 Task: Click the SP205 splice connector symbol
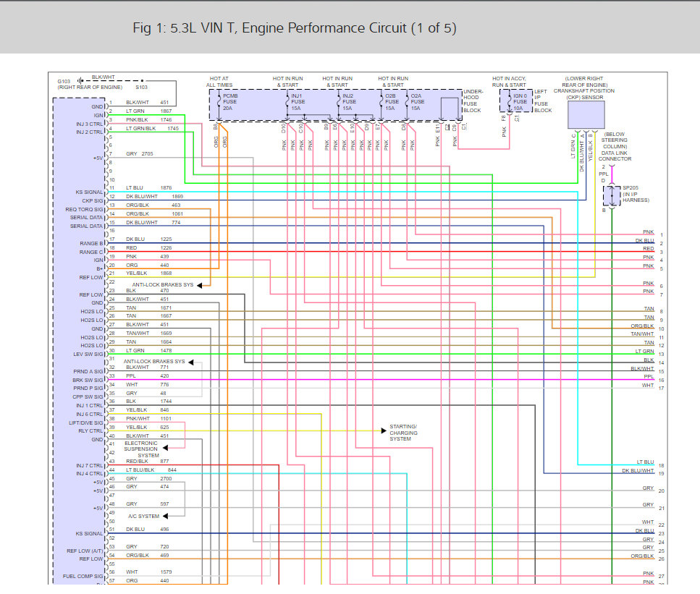coord(612,196)
